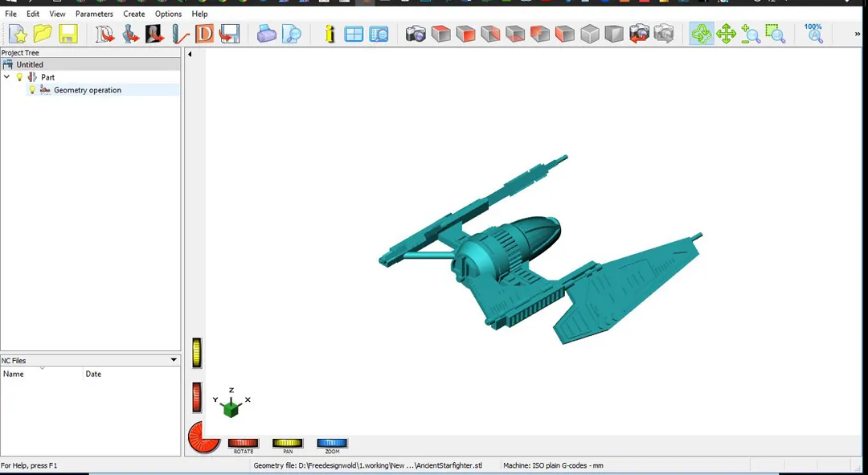868x475 pixels.
Task: Open the NC Files panel dropdown
Action: [x=173, y=360]
